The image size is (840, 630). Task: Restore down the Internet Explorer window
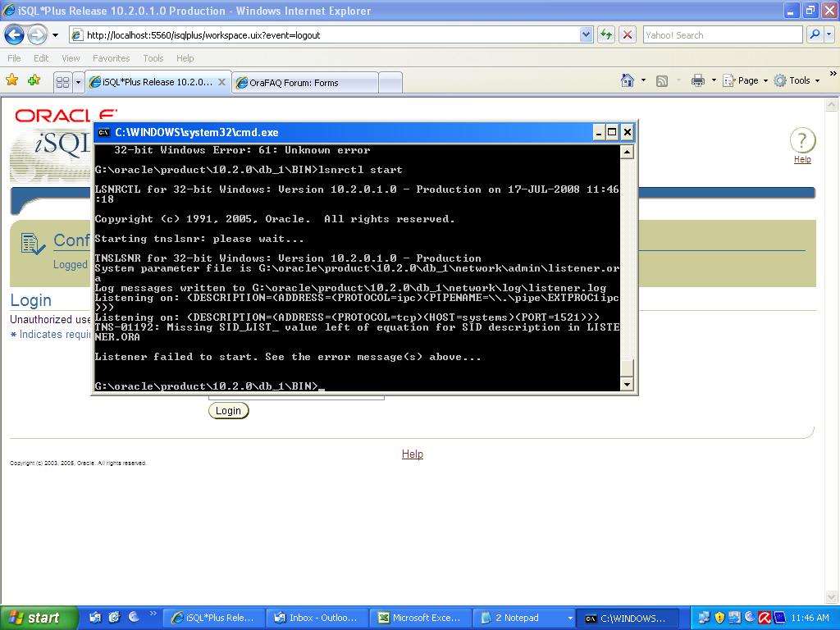point(810,10)
